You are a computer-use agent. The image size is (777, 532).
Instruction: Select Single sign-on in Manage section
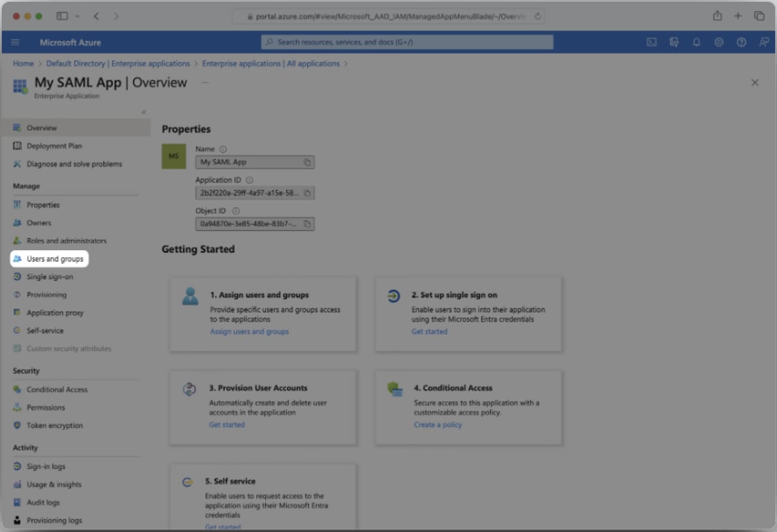click(x=50, y=276)
